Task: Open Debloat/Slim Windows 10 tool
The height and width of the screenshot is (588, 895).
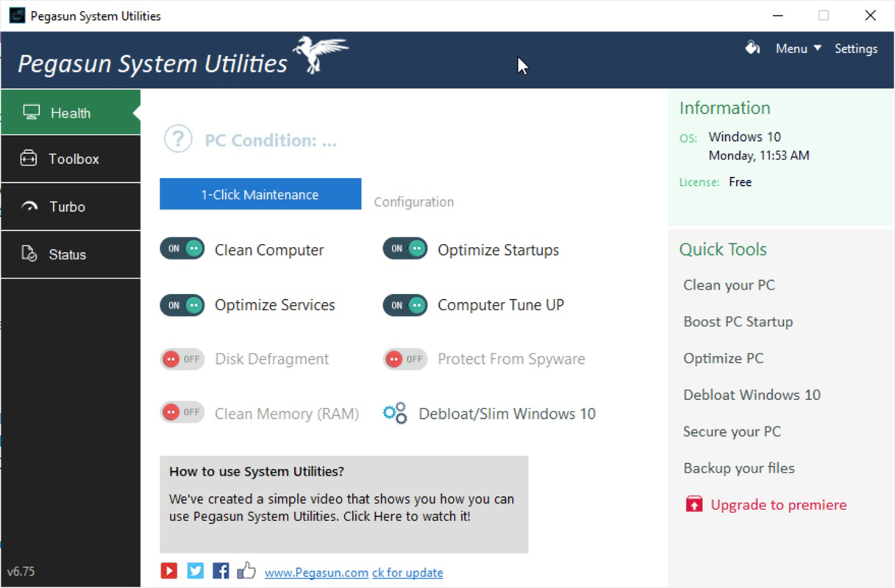Action: pyautogui.click(x=507, y=414)
